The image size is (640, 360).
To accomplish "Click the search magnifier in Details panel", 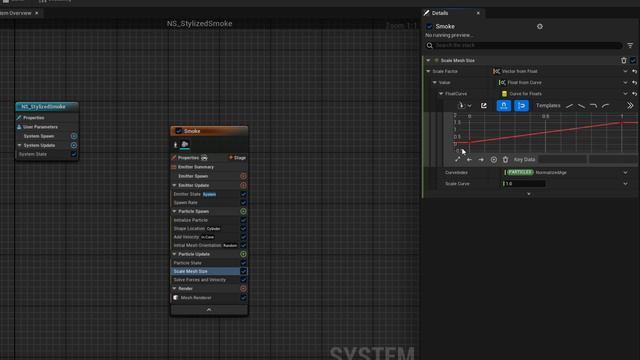I will (x=429, y=45).
